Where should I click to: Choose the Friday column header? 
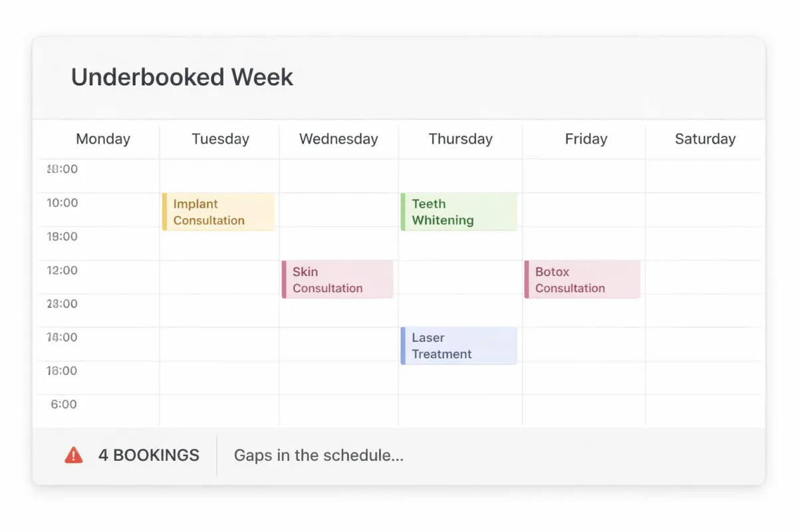586,139
